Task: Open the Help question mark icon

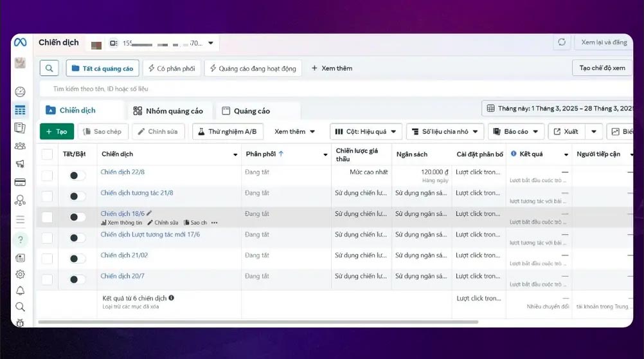Action: [x=20, y=239]
